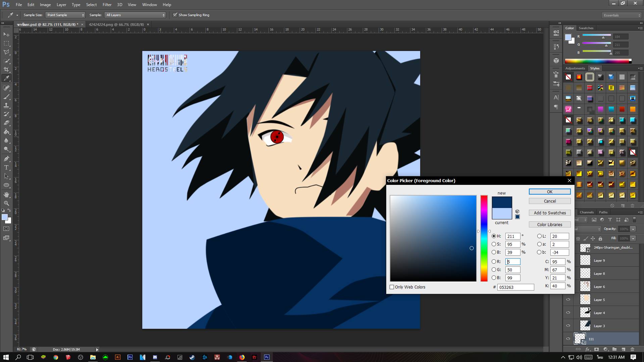Click the vertical hue slider strip
Image resolution: width=644 pixels, height=362 pixels.
484,239
